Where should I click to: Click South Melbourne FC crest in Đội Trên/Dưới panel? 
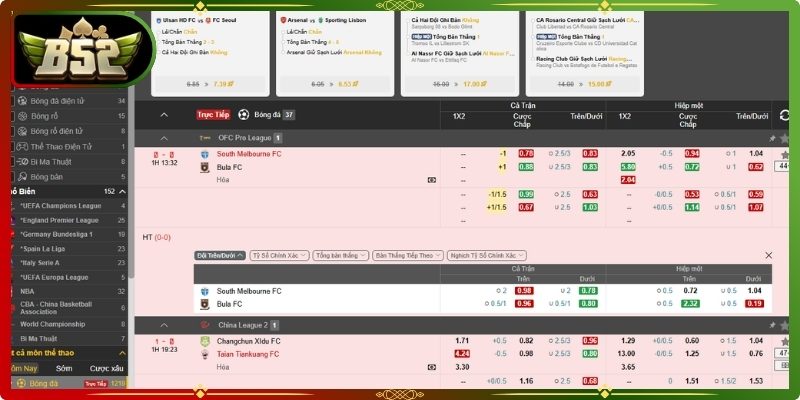(x=205, y=291)
